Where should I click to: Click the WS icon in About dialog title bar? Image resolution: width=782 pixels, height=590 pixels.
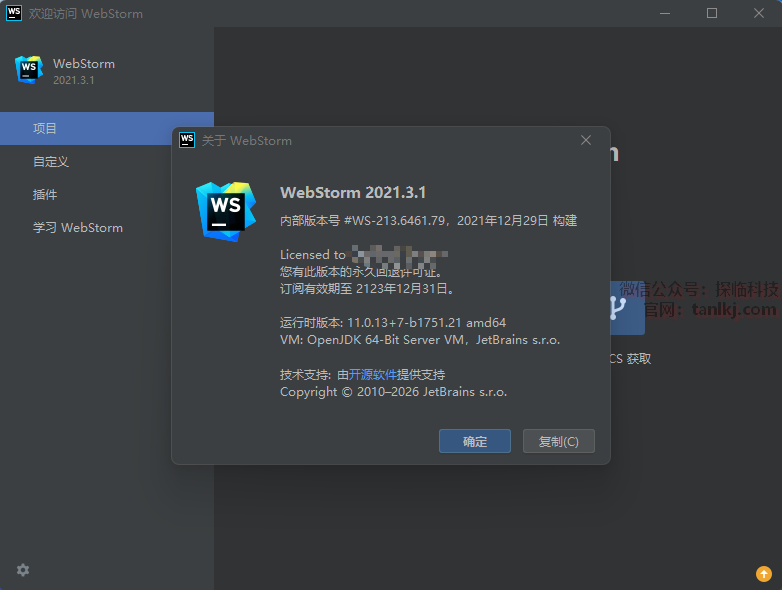pos(187,140)
